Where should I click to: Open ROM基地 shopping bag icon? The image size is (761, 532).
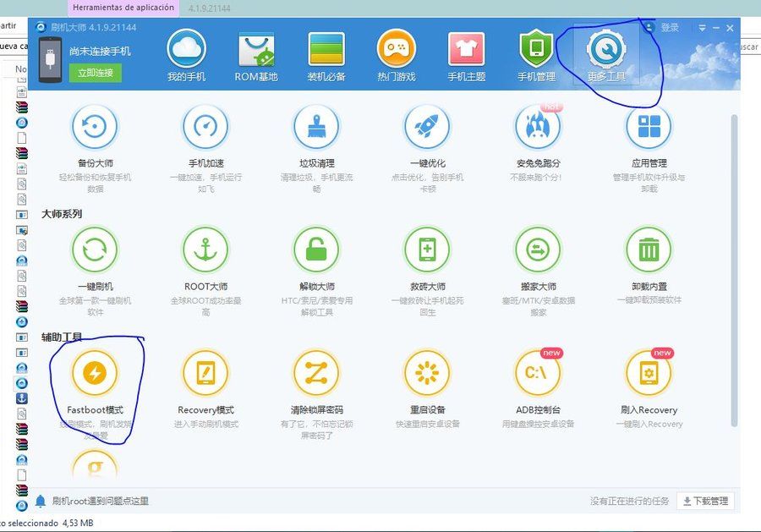(x=256, y=49)
